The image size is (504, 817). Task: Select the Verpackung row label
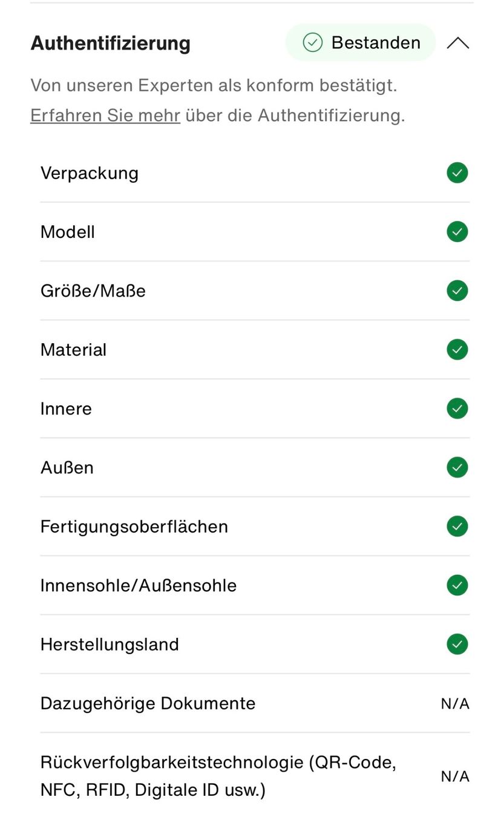90,173
